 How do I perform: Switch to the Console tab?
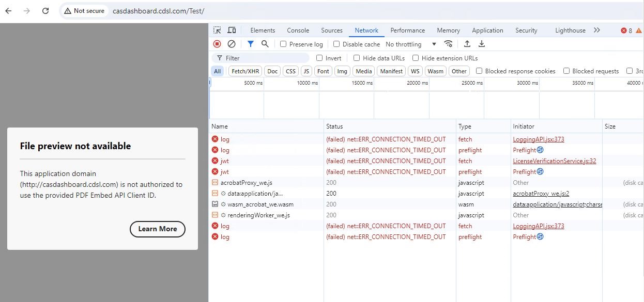[298, 30]
